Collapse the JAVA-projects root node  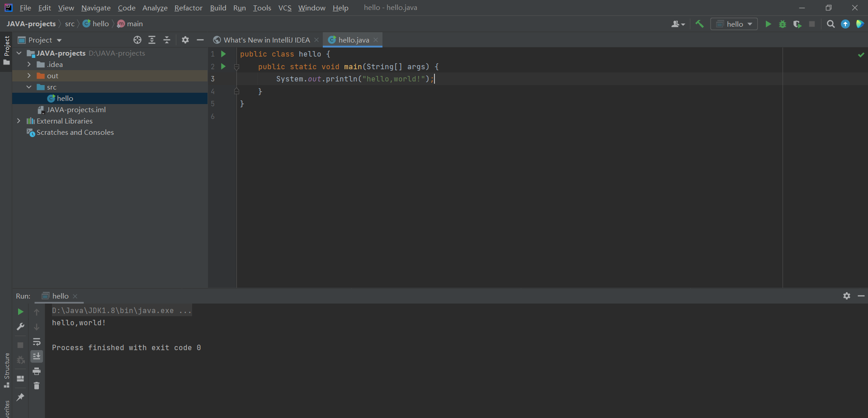19,53
